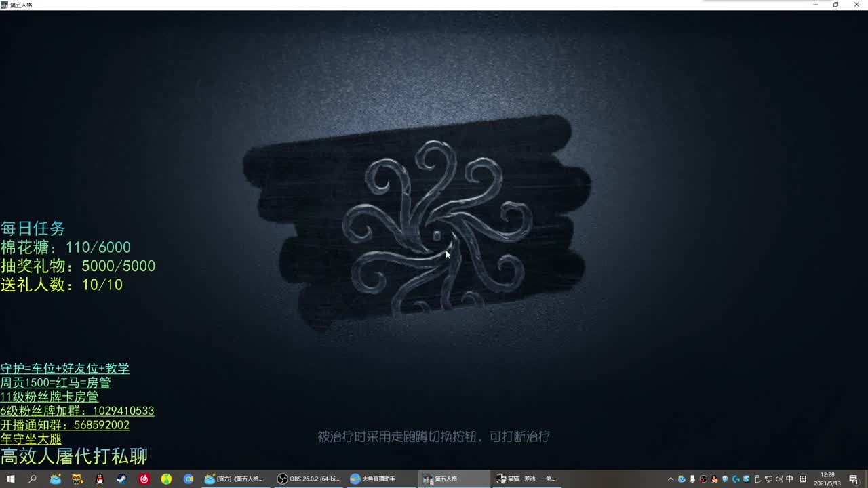Switch to 大鱼直播助手 window
The width and height of the screenshot is (868, 488).
point(381,479)
